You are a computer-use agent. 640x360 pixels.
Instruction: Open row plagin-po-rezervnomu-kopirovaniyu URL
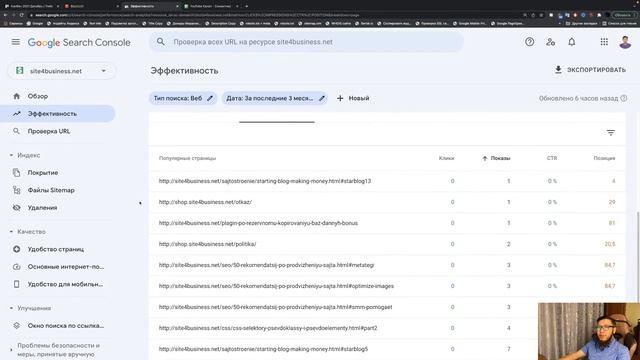pos(387,223)
